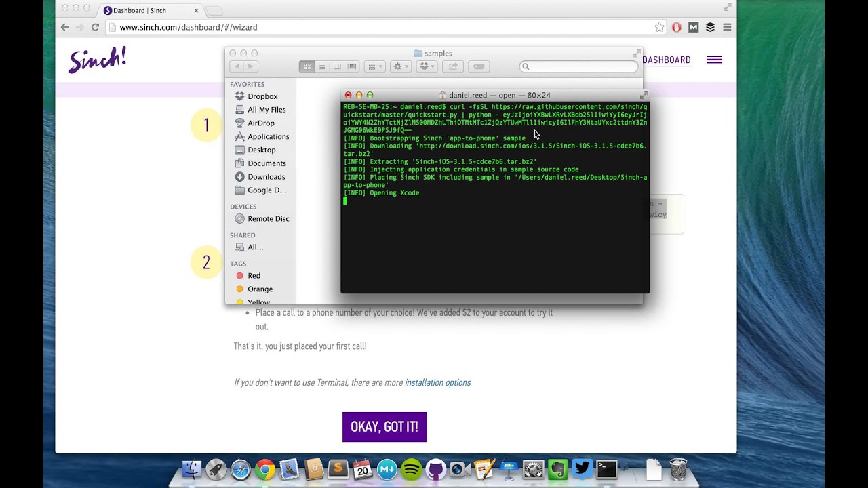This screenshot has width=868, height=488.
Task: Close the Dashboard | Sinch tab
Action: 196,10
